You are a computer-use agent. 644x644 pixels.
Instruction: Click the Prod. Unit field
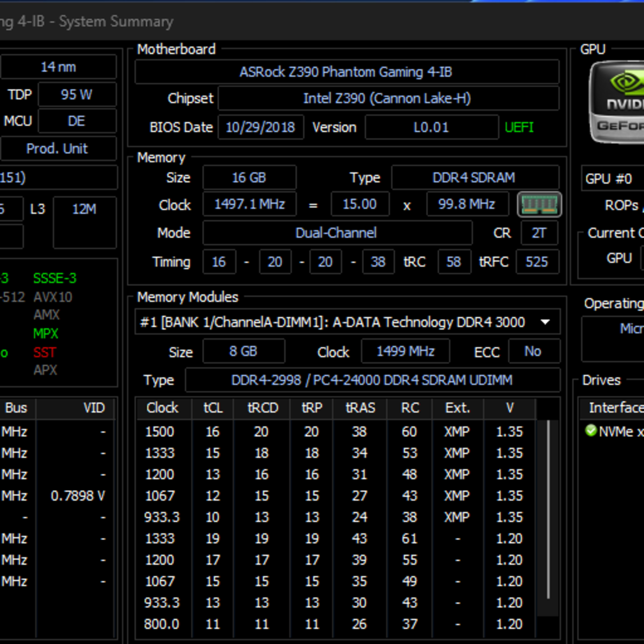click(58, 148)
